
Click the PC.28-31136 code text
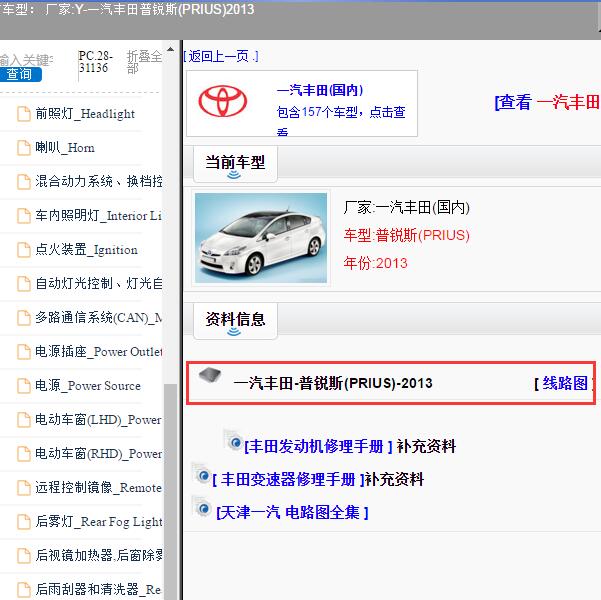[x=96, y=62]
